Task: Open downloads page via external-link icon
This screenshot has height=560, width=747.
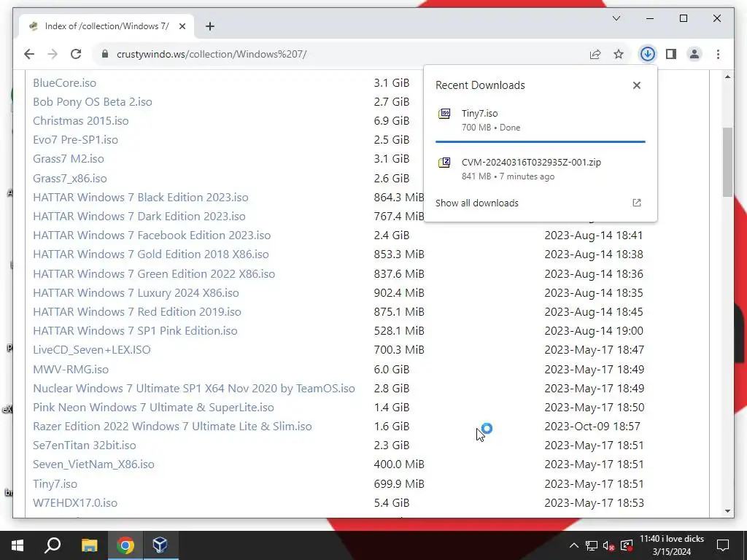Action: click(x=636, y=203)
